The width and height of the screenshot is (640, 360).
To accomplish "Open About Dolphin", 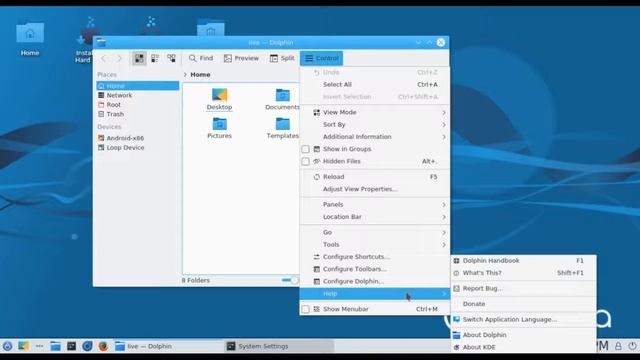I will click(x=523, y=335).
